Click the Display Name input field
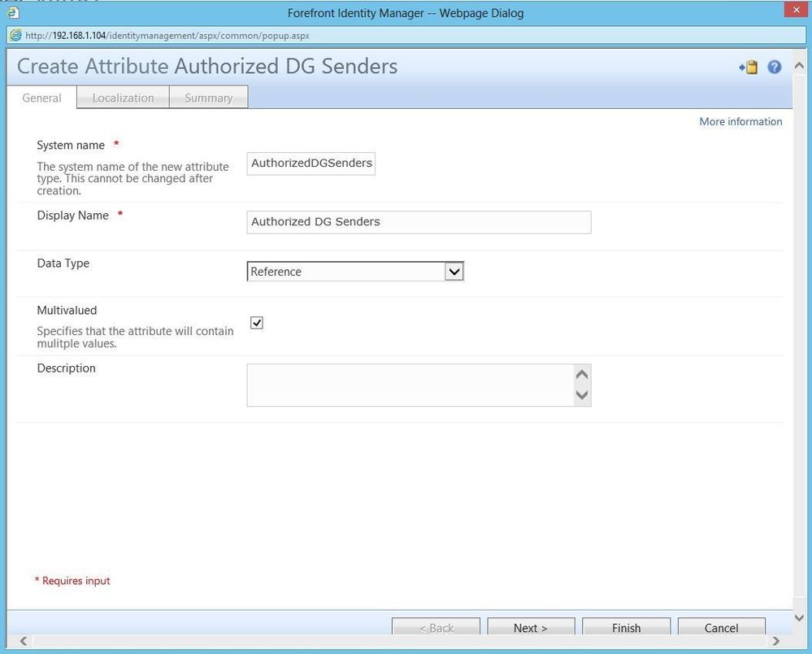812x654 pixels. tap(419, 222)
